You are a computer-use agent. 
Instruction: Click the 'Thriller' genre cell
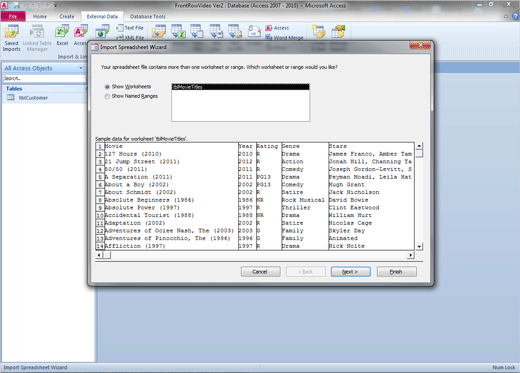pyautogui.click(x=304, y=208)
